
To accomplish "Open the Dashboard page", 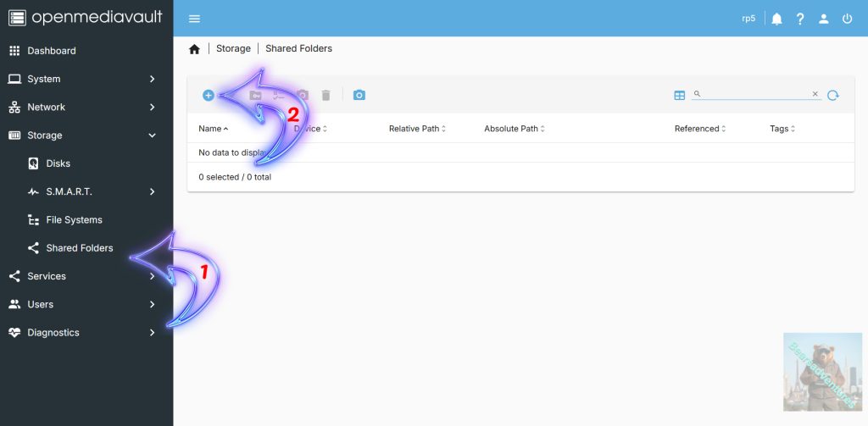I will point(52,51).
